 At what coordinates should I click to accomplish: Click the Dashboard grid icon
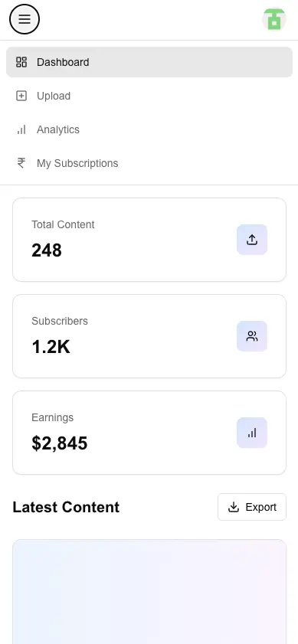pos(21,62)
